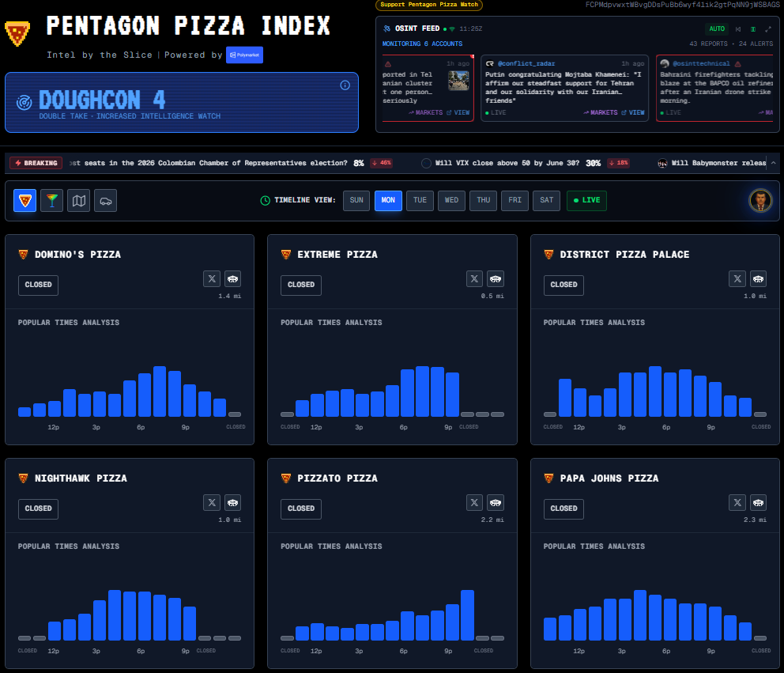Click Support Pentagon Pizza Watch banner
This screenshot has height=673, width=784.
click(x=429, y=5)
